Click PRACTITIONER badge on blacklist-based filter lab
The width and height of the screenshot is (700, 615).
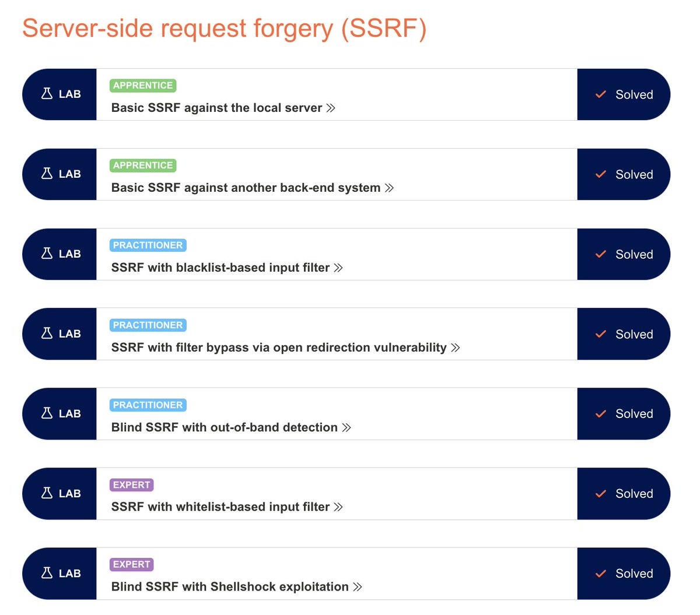pyautogui.click(x=148, y=245)
